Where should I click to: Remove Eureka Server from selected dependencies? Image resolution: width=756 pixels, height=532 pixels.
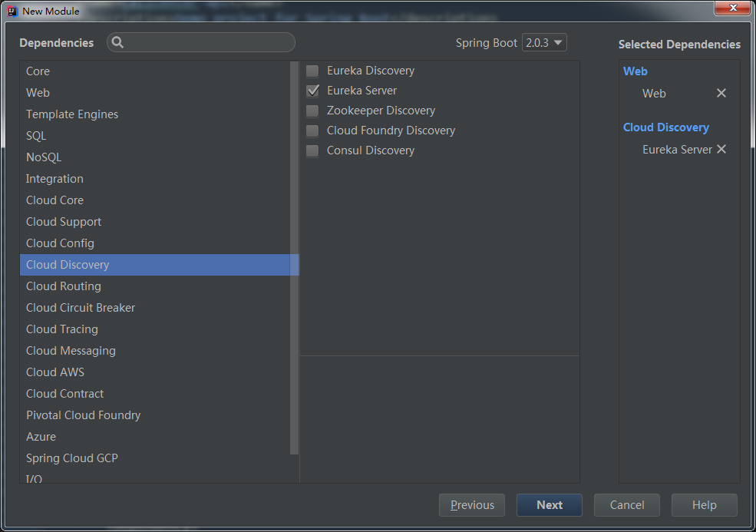[x=721, y=149]
